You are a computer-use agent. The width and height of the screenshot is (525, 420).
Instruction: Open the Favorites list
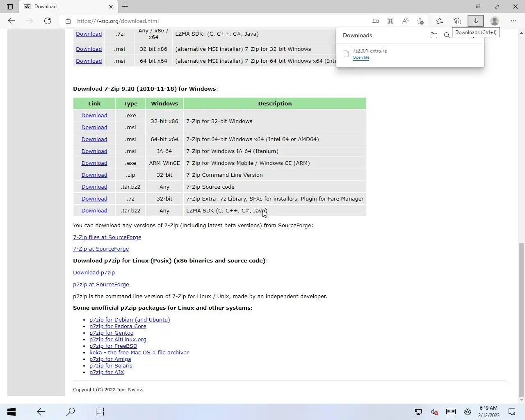440,21
